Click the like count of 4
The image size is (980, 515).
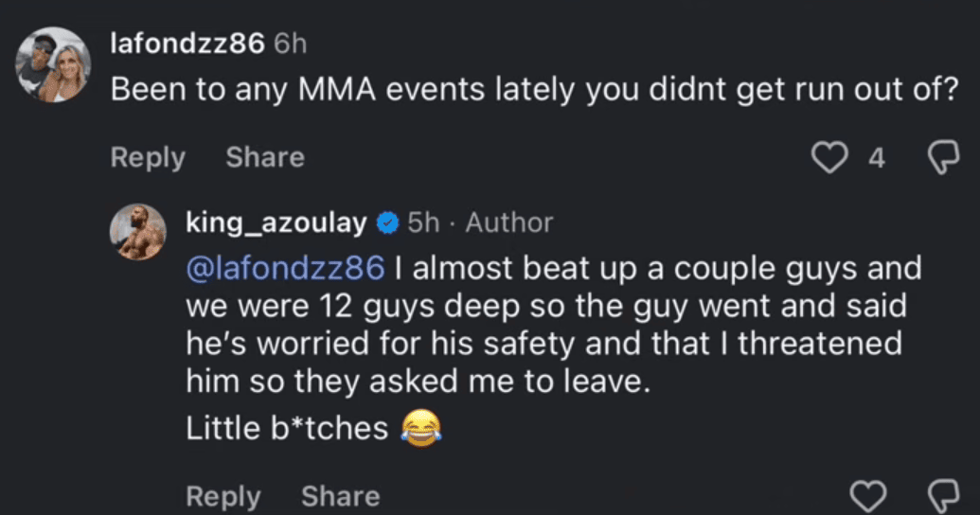pyautogui.click(x=877, y=158)
